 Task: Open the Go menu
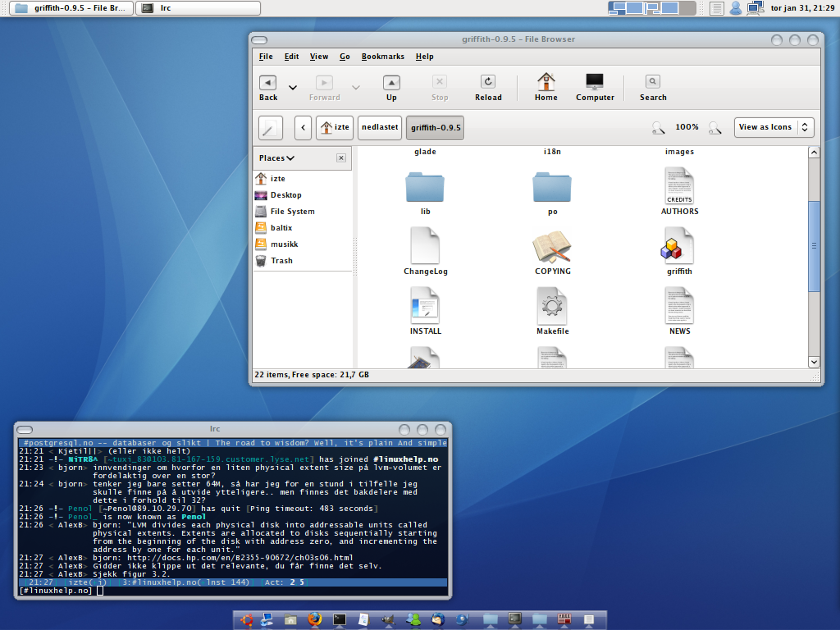[345, 57]
